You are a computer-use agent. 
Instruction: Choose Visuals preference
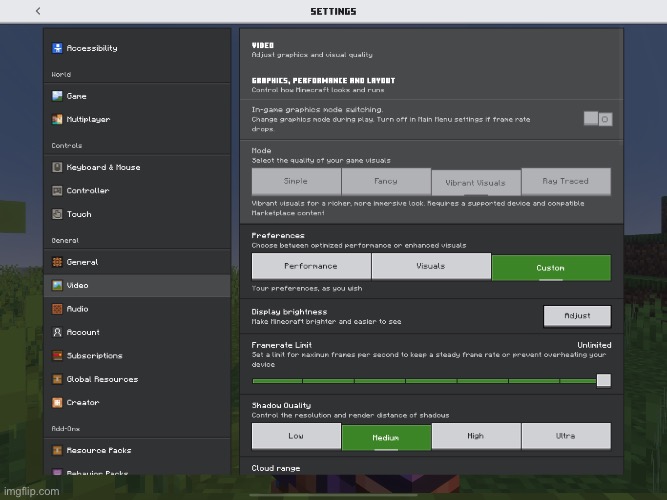[x=431, y=266]
